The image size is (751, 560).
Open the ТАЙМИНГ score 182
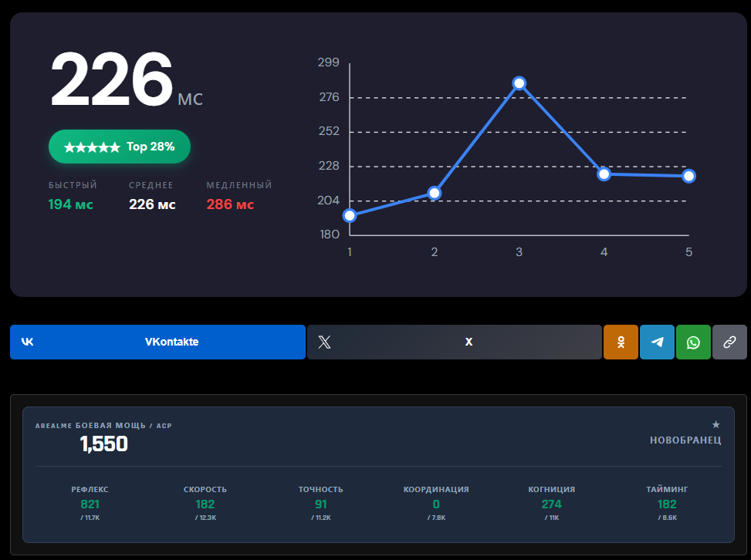(x=667, y=504)
